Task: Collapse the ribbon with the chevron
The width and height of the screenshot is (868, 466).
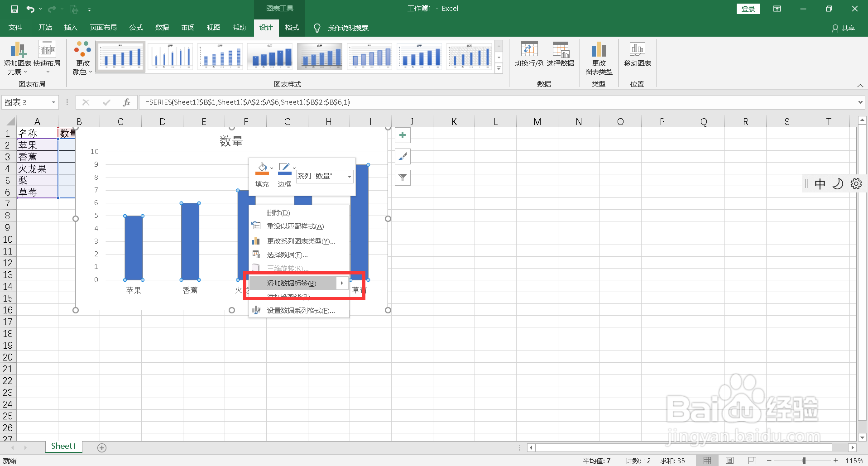Action: tap(860, 85)
